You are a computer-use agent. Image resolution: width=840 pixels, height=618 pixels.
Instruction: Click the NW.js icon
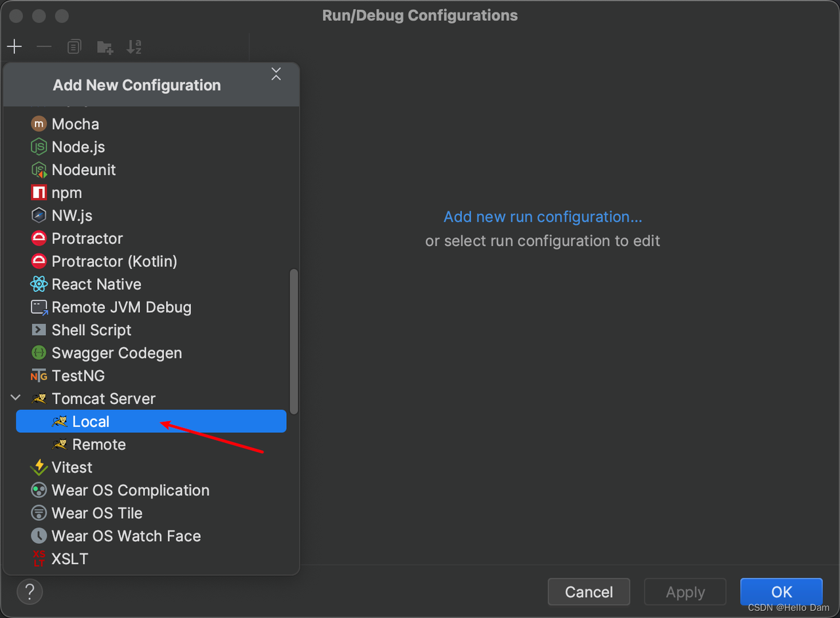(x=39, y=215)
